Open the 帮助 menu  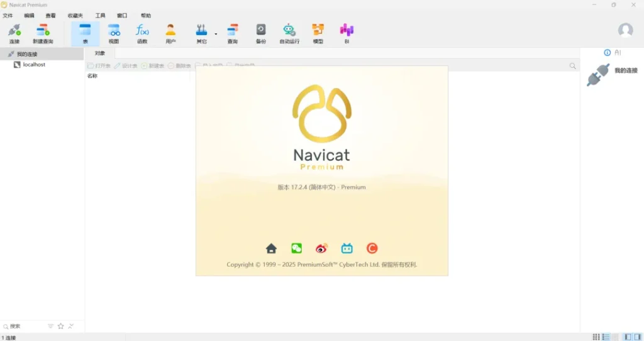pyautogui.click(x=146, y=16)
